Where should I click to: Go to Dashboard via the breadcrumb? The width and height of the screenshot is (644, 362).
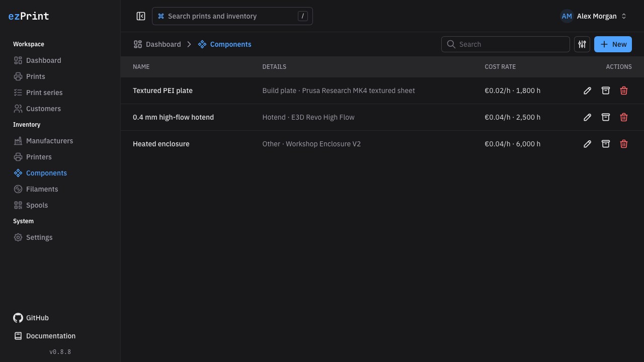point(157,44)
